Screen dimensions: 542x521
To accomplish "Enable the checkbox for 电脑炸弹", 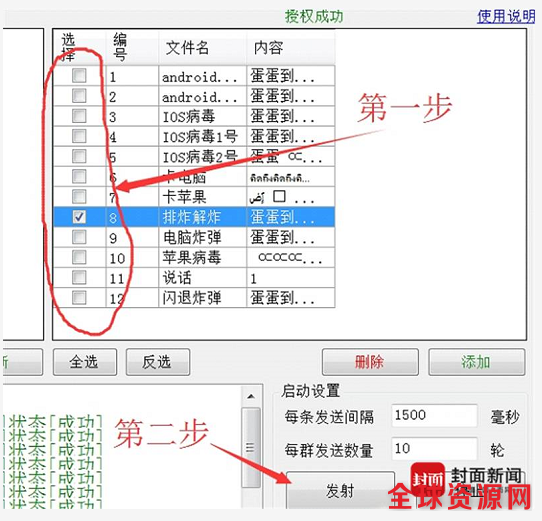I will (79, 237).
